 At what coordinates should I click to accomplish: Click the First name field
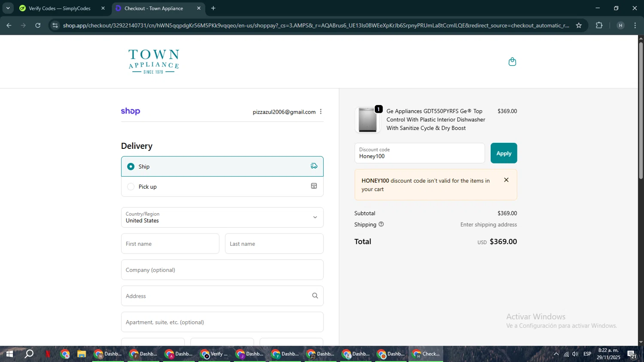point(170,244)
